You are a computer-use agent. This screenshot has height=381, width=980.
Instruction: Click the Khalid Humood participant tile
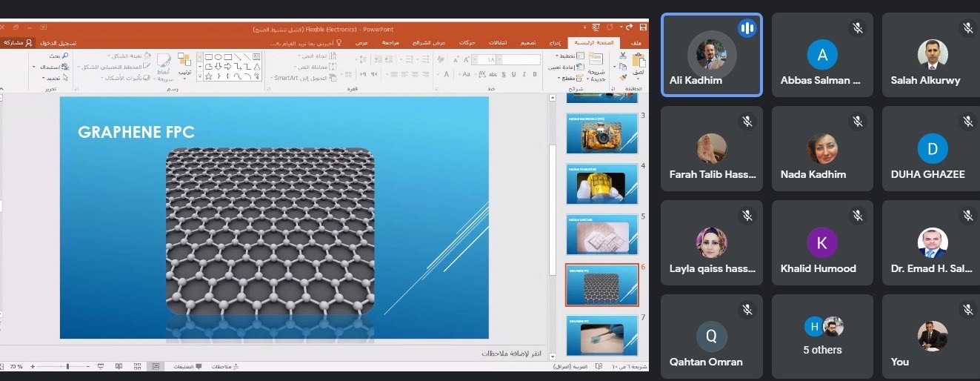(822, 242)
